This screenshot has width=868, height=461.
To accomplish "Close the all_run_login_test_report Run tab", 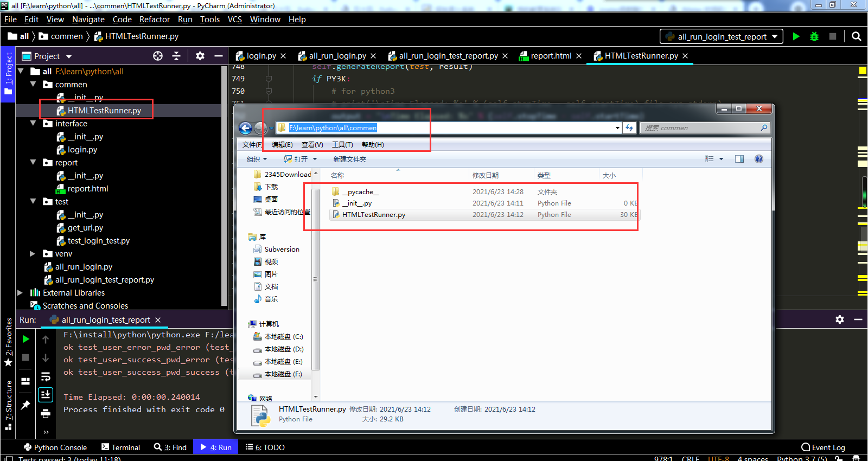I will (158, 320).
